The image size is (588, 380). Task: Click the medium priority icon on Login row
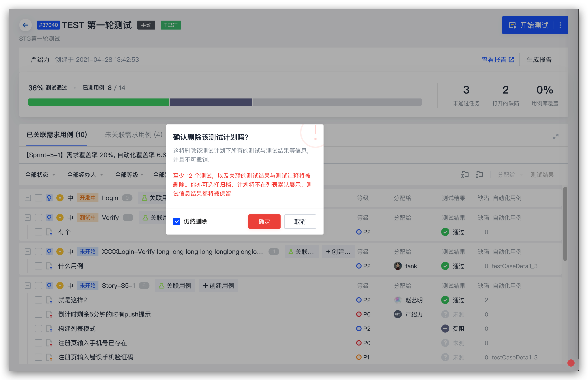click(x=60, y=198)
